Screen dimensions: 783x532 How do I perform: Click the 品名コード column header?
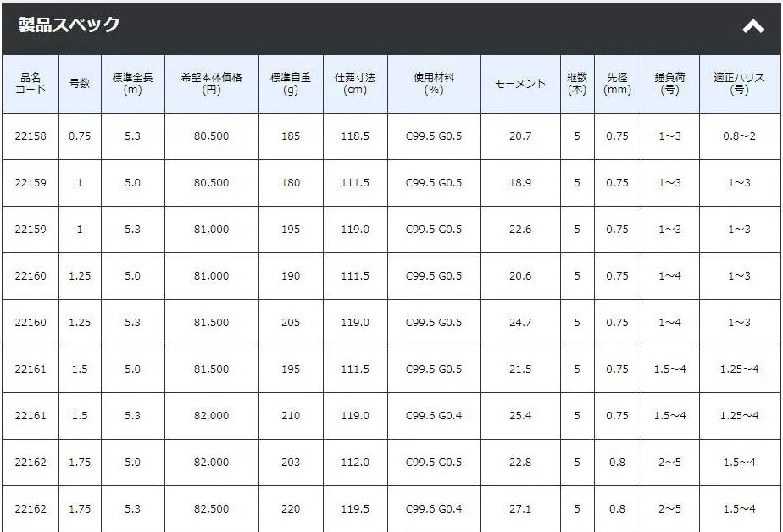[x=31, y=83]
